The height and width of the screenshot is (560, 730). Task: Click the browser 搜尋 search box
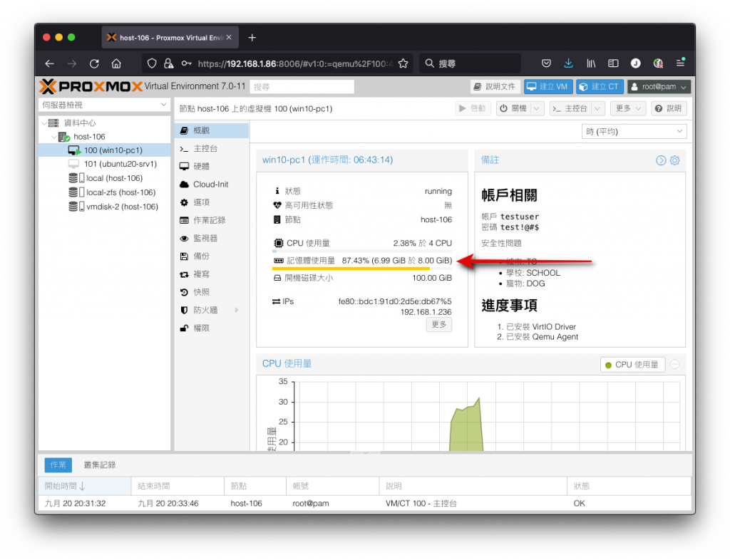click(x=471, y=63)
